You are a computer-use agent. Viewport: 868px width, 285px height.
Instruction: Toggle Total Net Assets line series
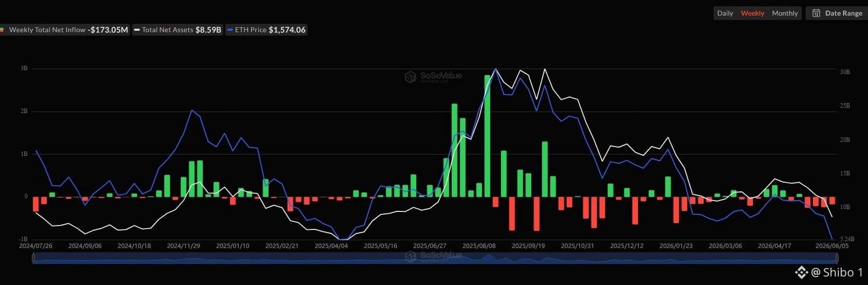click(x=178, y=30)
